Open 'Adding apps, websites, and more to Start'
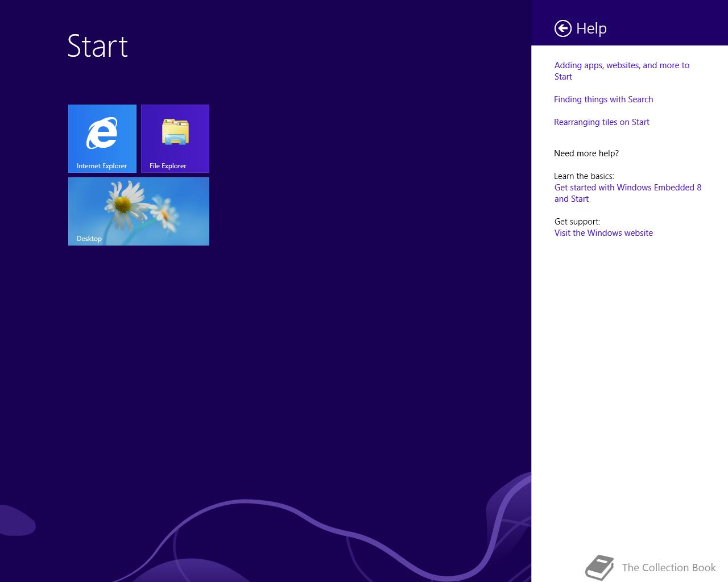 coord(622,71)
